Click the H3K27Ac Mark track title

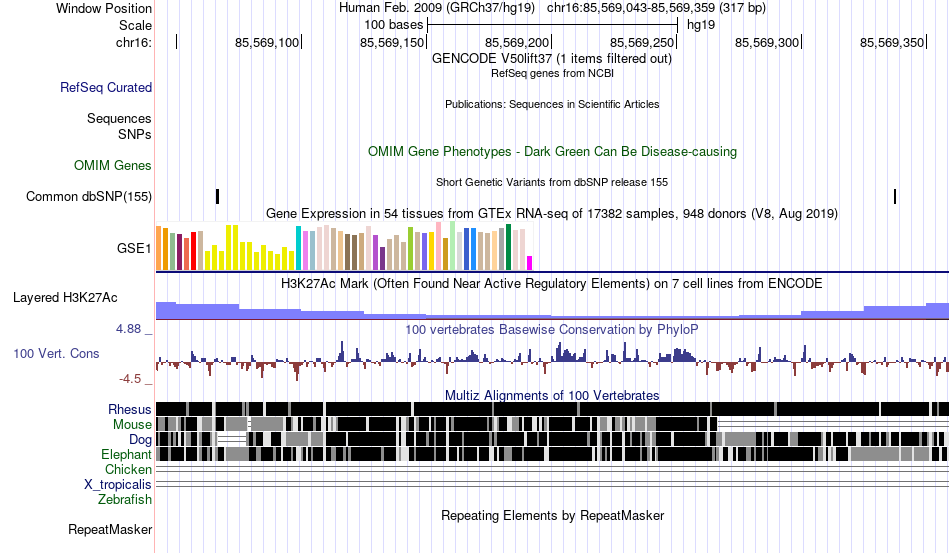pos(552,283)
